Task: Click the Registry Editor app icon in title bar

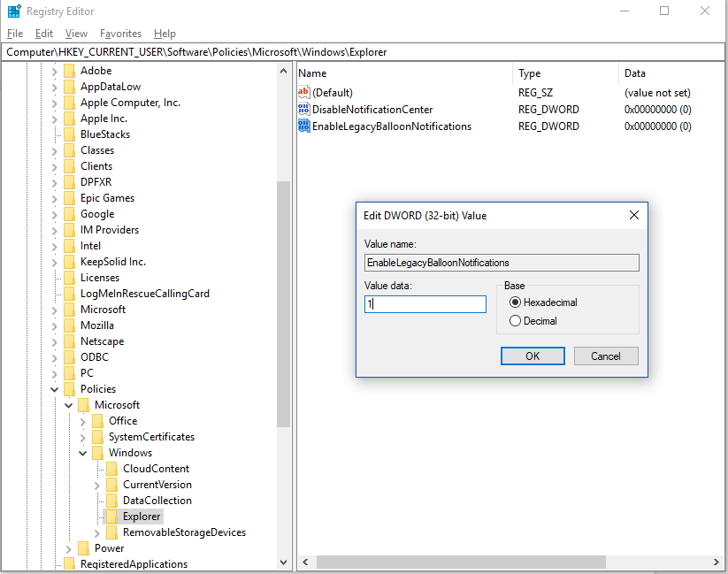Action: [14, 11]
